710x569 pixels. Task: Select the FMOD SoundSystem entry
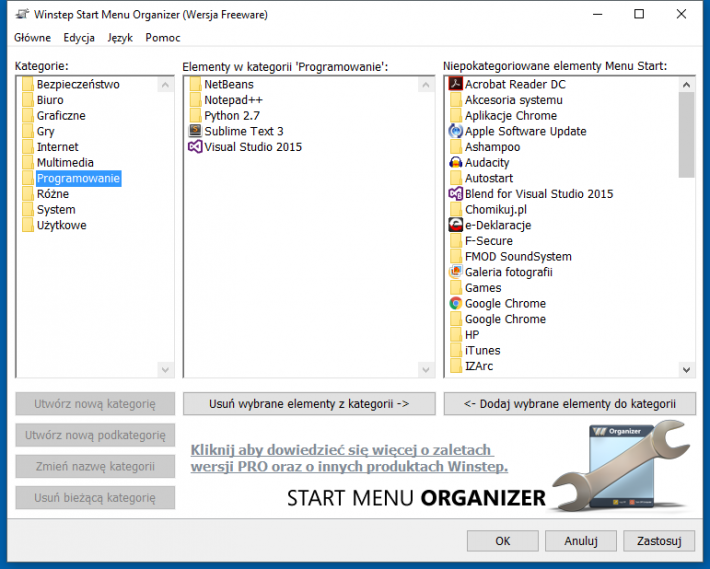(x=518, y=257)
